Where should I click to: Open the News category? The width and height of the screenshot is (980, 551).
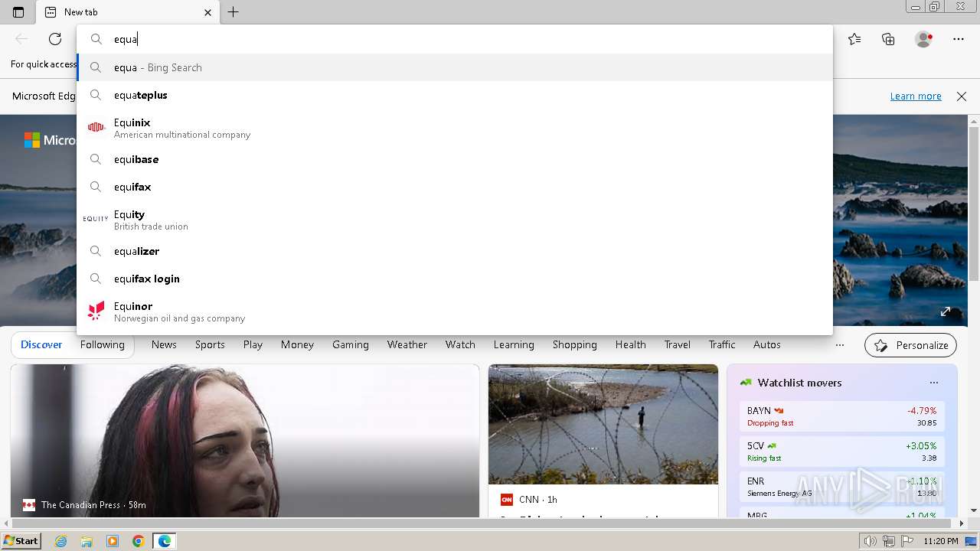164,345
